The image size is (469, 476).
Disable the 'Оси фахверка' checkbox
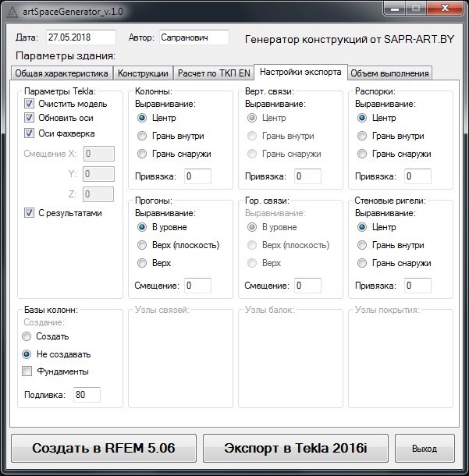(x=30, y=133)
